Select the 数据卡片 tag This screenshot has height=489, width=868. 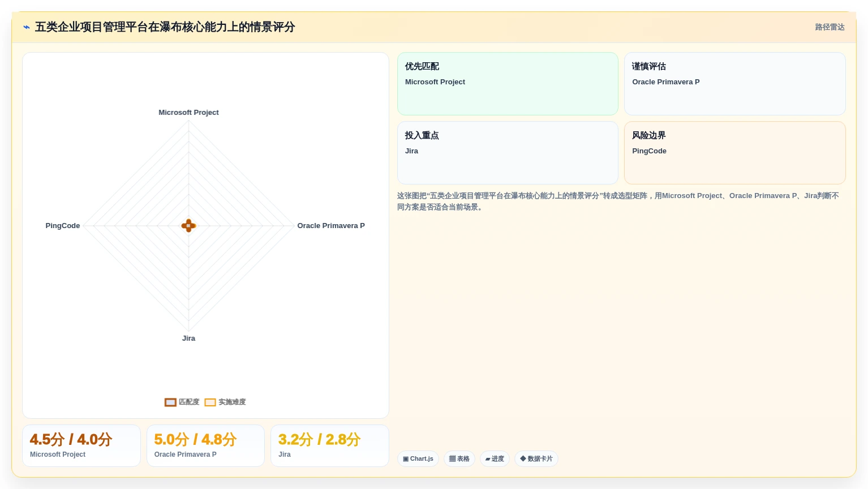point(536,458)
